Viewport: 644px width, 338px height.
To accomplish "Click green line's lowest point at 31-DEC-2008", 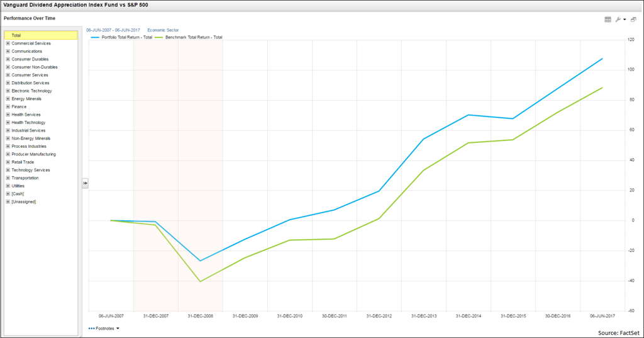I will coord(201,281).
